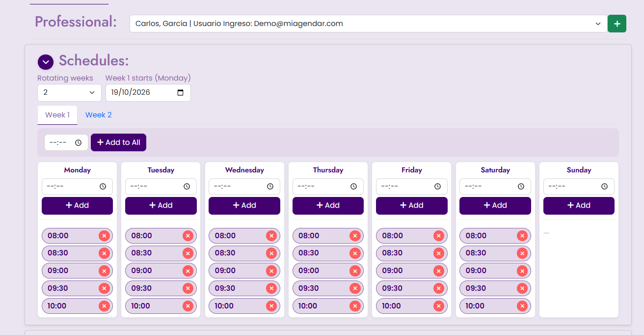Image resolution: width=644 pixels, height=335 pixels.
Task: Delete the Thursday 10:00 slot
Action: click(354, 306)
